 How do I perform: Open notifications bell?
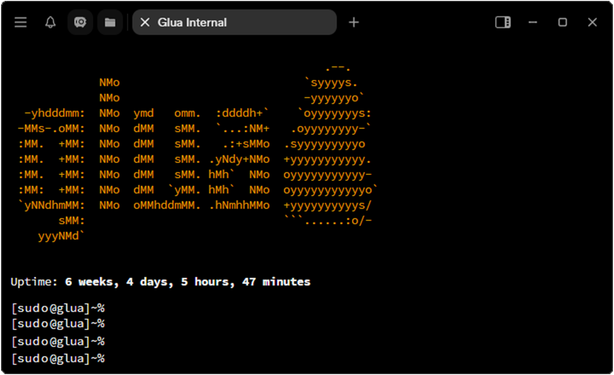(51, 22)
